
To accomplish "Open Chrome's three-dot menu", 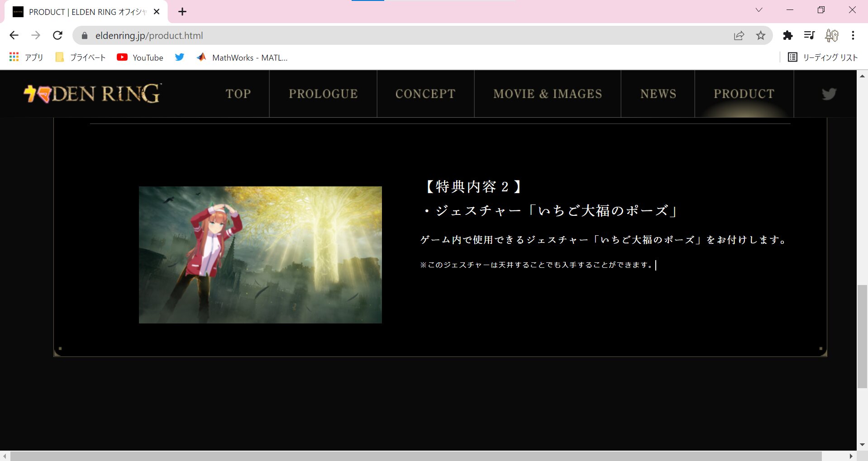I will click(853, 35).
